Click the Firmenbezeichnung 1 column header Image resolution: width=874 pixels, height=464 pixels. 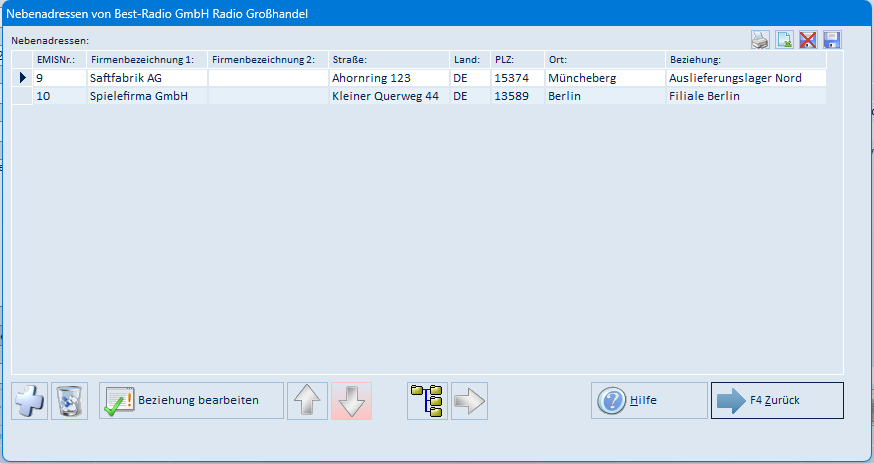tap(147, 60)
